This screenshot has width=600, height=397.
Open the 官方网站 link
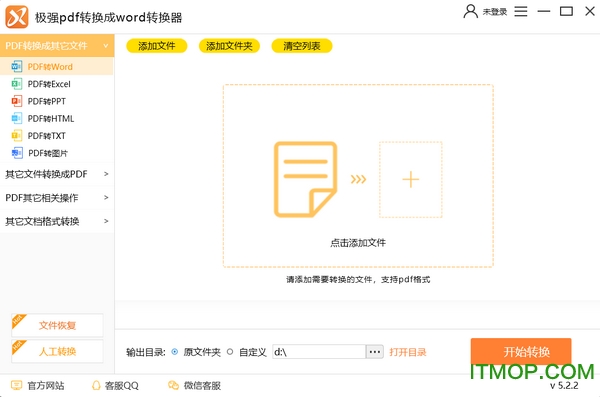(46, 385)
